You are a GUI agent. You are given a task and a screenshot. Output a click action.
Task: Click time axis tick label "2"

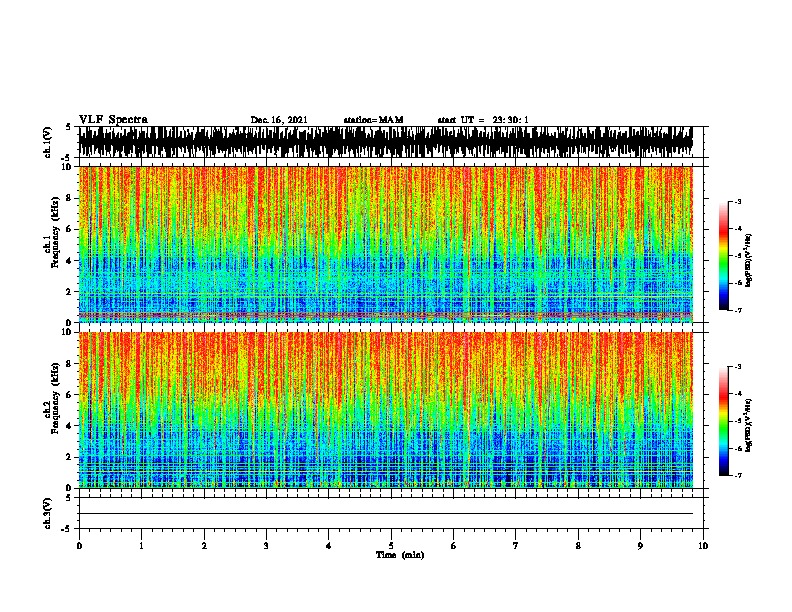204,546
